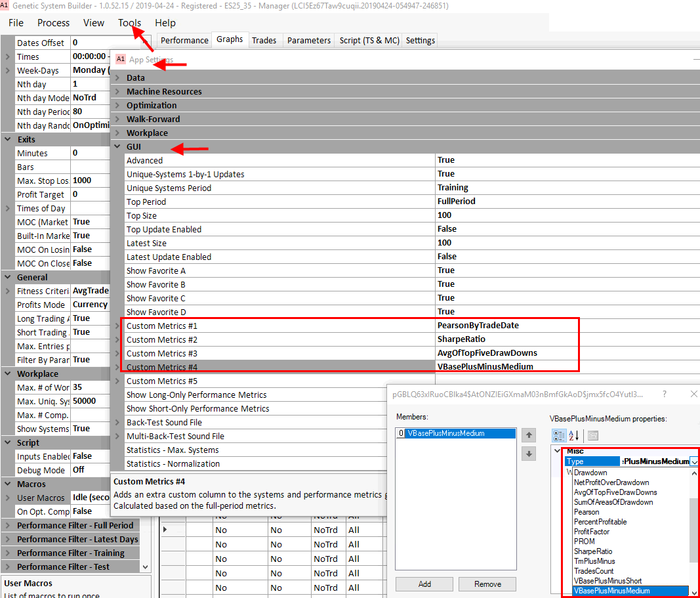Click the A1 application icon in title bar
Viewport: 700px width, 598px height.
(x=5, y=5)
